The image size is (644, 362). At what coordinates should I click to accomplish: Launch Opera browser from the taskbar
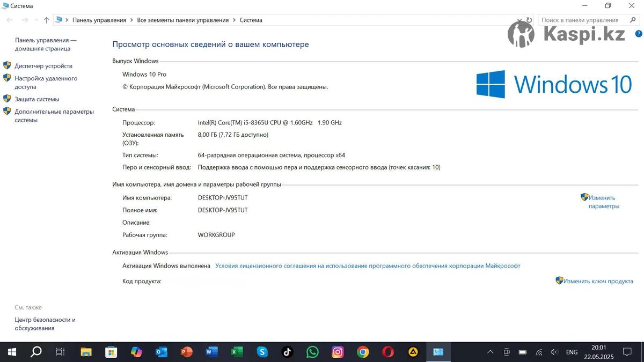(388, 352)
